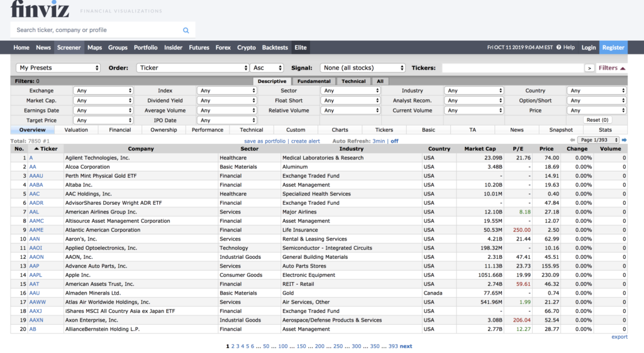The image size is (644, 353).
Task: Switch to the Technical filter tab
Action: click(x=353, y=81)
